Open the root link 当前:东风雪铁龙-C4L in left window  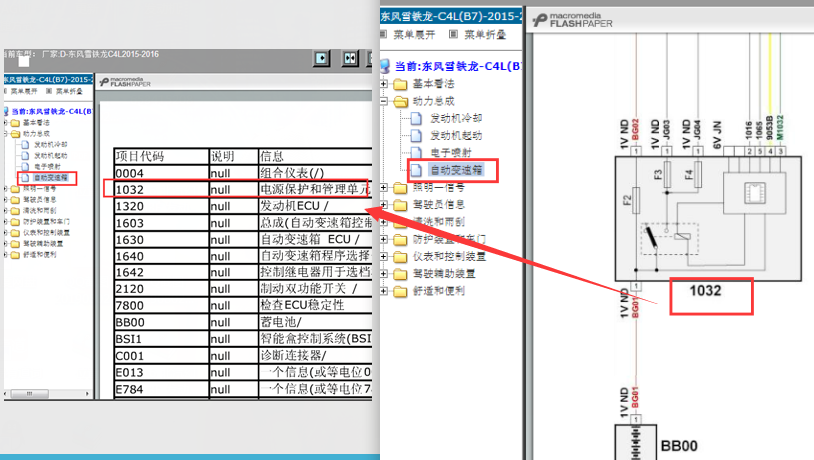(51, 112)
